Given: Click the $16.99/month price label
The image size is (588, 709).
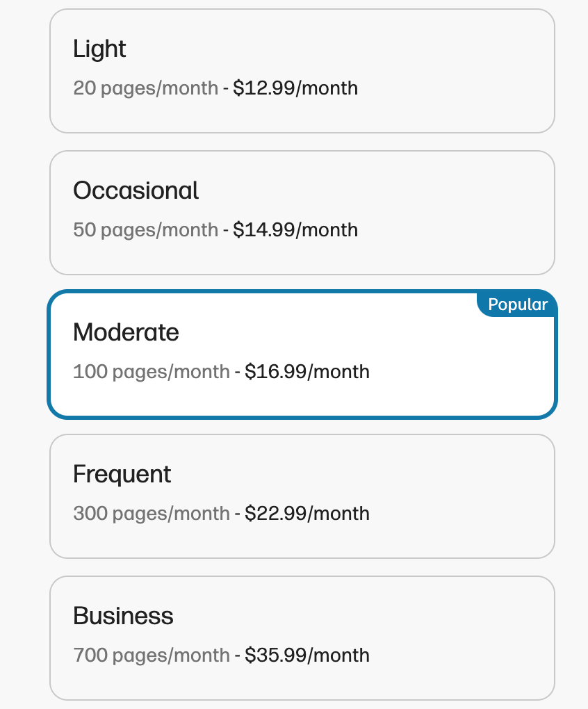Looking at the screenshot, I should pyautogui.click(x=307, y=371).
